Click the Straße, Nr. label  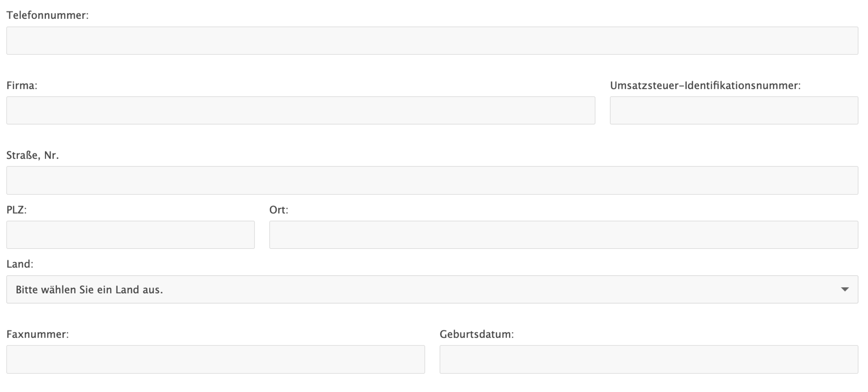click(x=33, y=155)
